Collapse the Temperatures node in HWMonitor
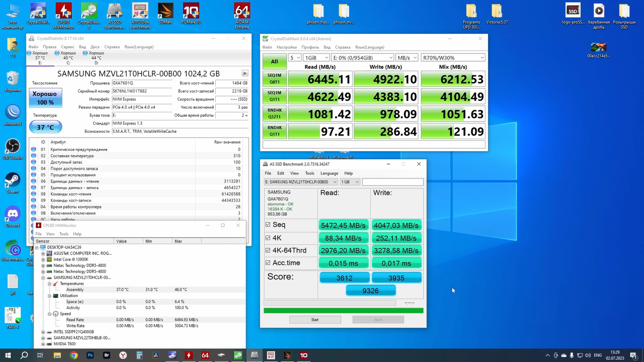The height and width of the screenshot is (362, 644). pos(50,284)
